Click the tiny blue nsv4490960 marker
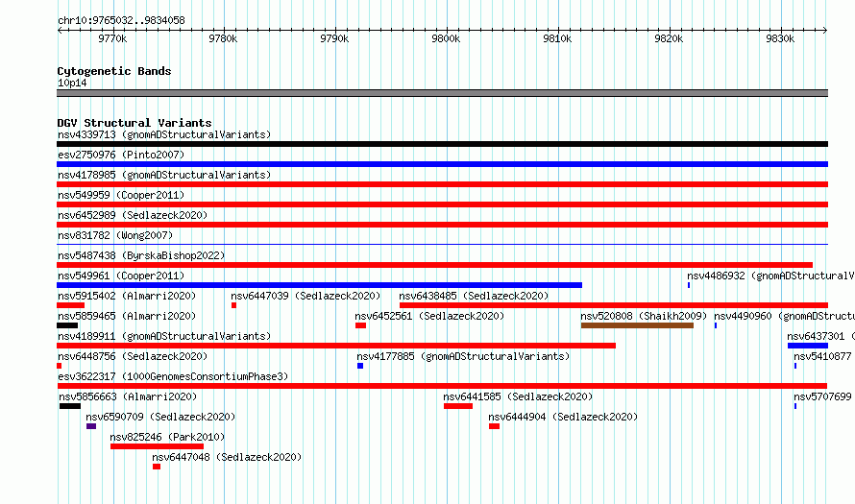This screenshot has height=504, width=855. point(716,325)
